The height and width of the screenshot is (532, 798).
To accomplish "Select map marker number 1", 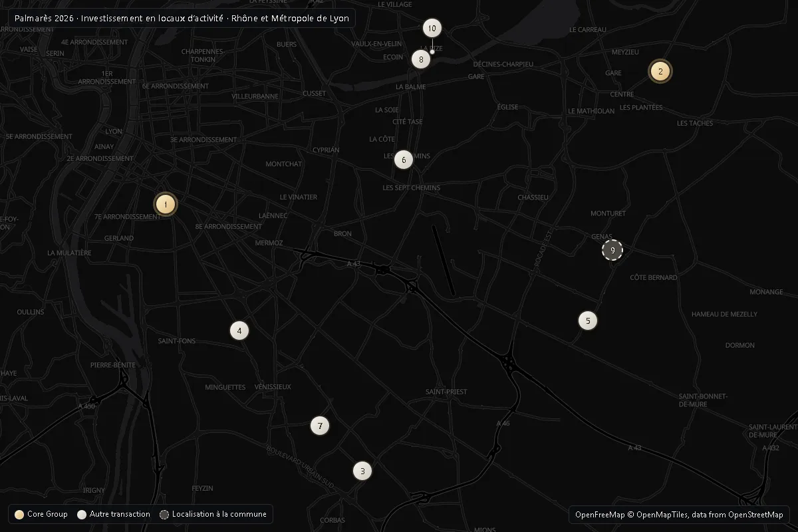I will [166, 205].
